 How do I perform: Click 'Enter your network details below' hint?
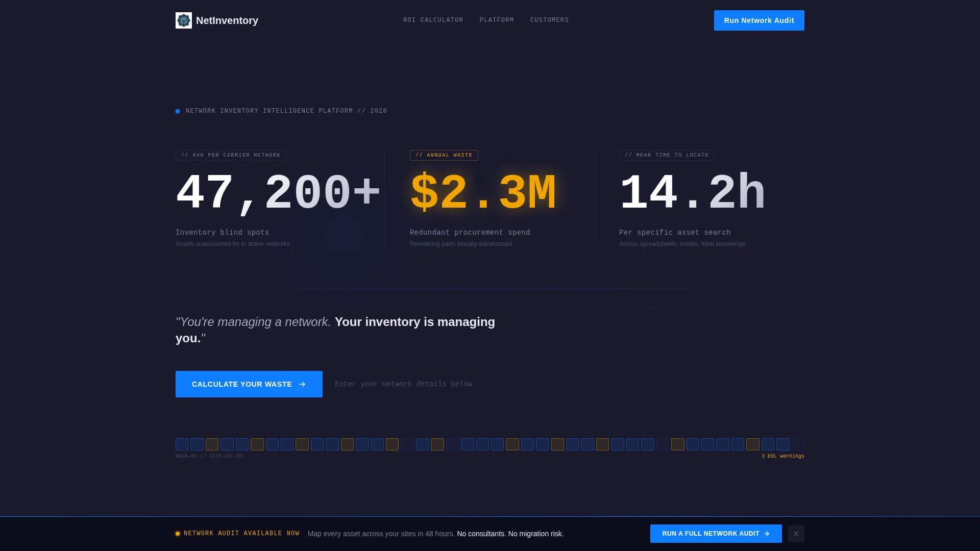pos(404,384)
